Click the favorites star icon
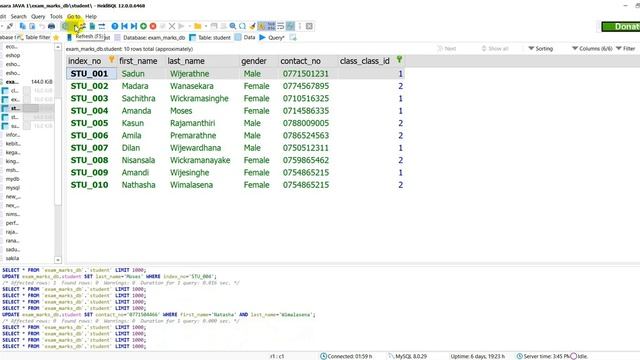640x360 pixels. (x=56, y=38)
